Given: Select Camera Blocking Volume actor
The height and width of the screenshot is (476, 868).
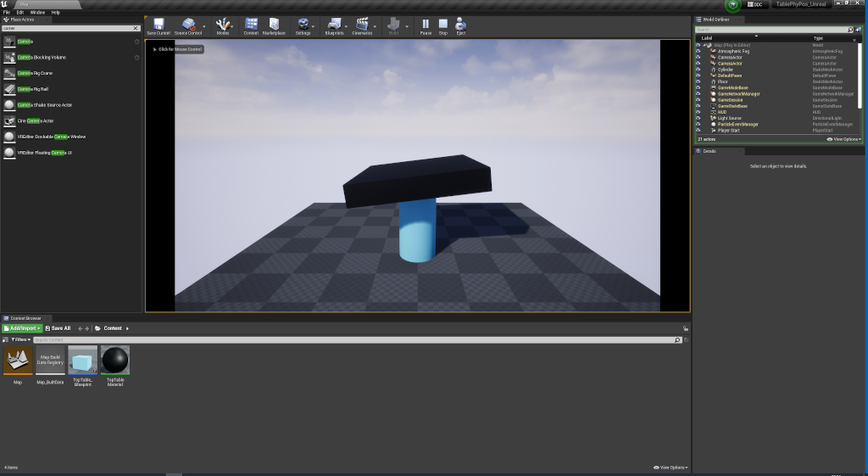Looking at the screenshot, I should [71, 58].
